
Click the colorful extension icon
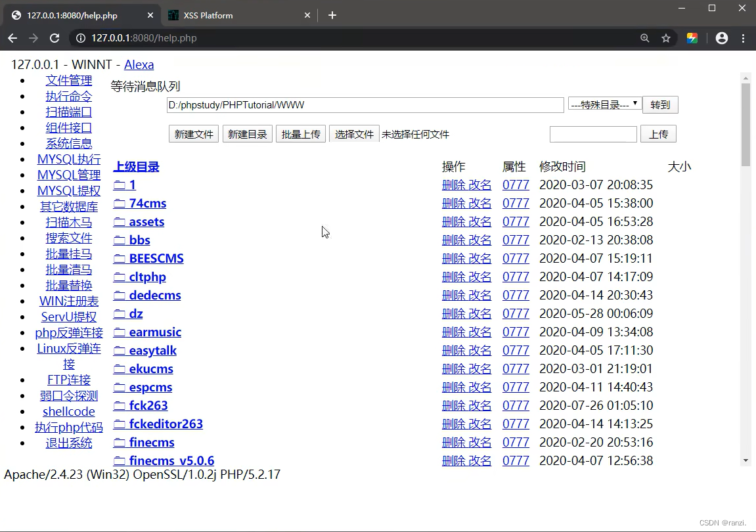click(692, 38)
